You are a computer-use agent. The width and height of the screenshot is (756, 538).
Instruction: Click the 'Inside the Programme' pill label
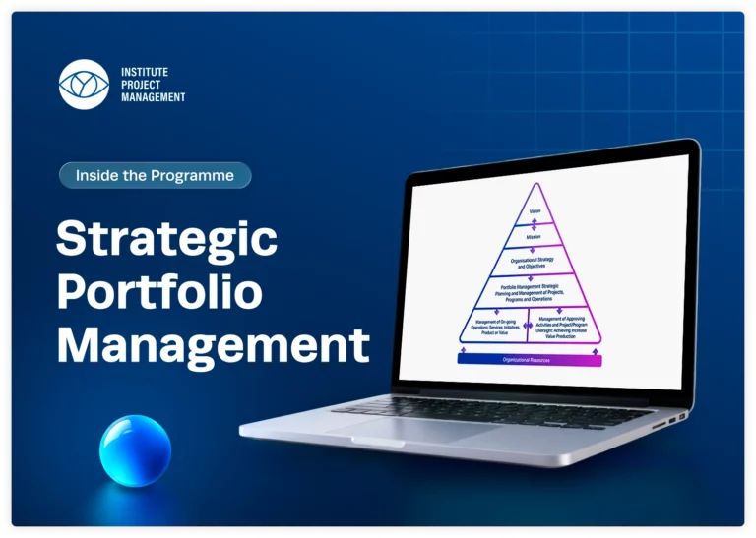point(155,175)
